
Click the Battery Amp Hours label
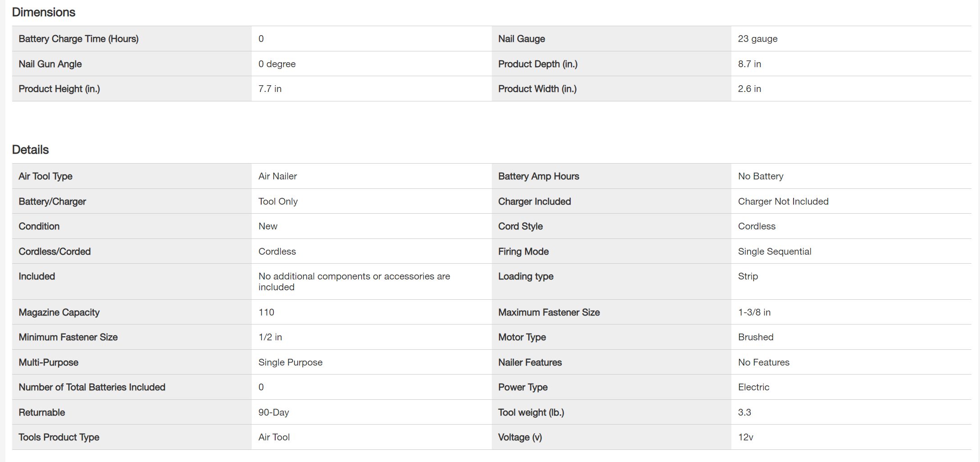pos(539,176)
